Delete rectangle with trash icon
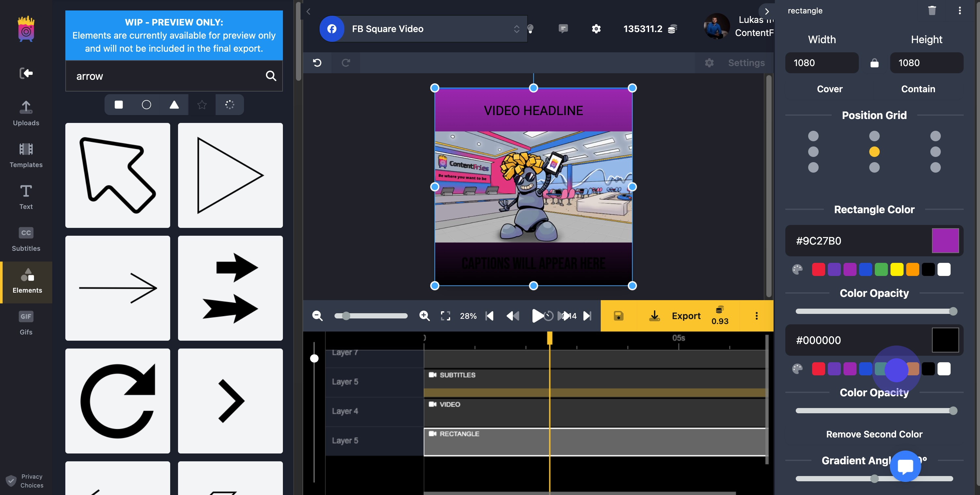Viewport: 980px width, 495px height. [932, 11]
